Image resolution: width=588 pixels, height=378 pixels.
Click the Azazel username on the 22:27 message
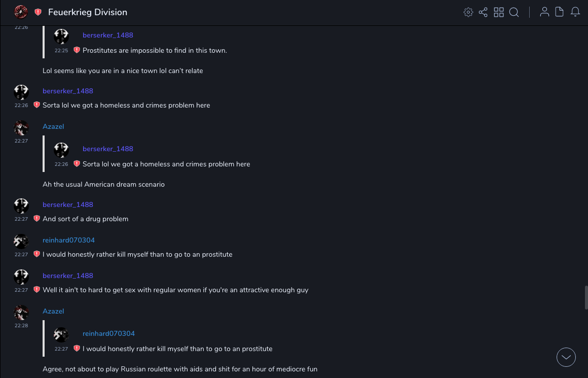[53, 126]
